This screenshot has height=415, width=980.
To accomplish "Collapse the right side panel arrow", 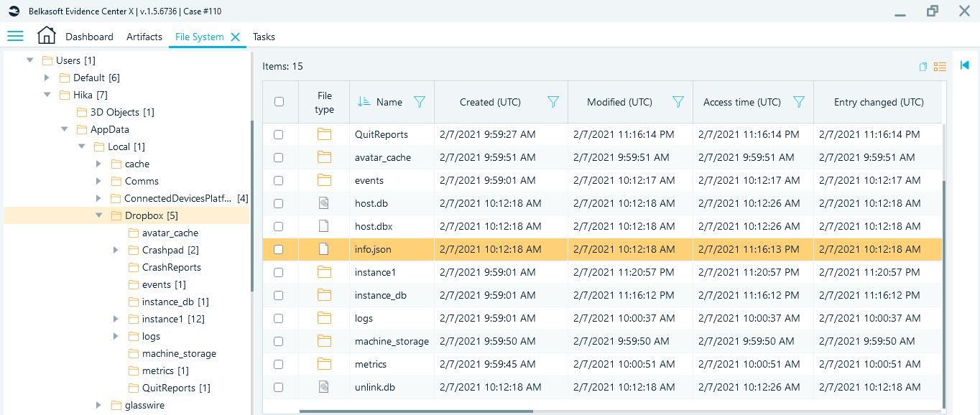I will click(x=965, y=65).
